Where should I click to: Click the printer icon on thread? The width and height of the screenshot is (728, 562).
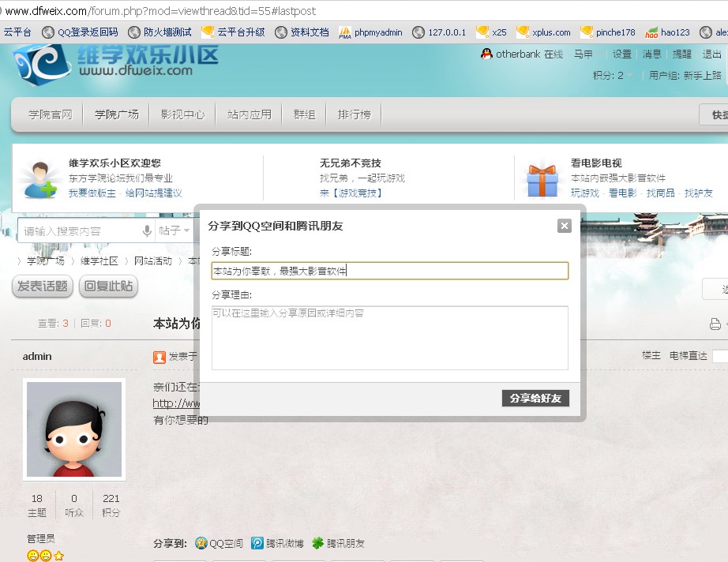coord(715,324)
